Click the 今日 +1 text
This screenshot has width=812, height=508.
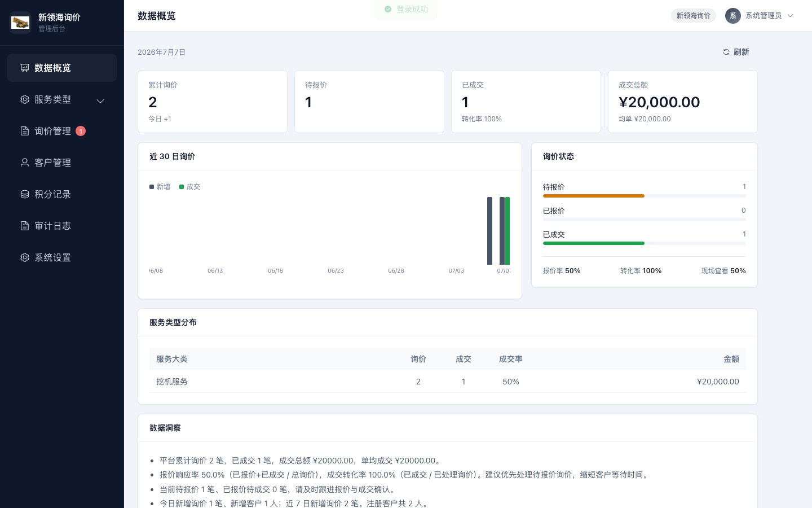click(160, 119)
